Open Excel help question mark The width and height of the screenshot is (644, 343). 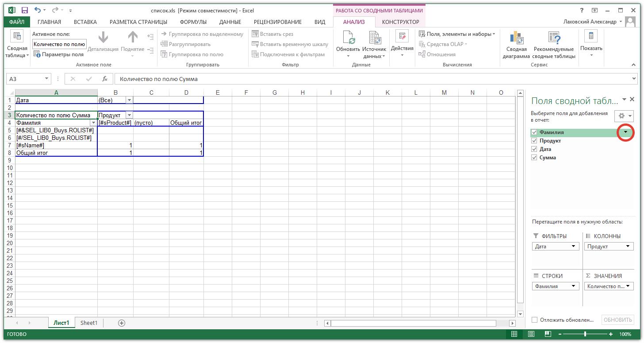(x=582, y=10)
